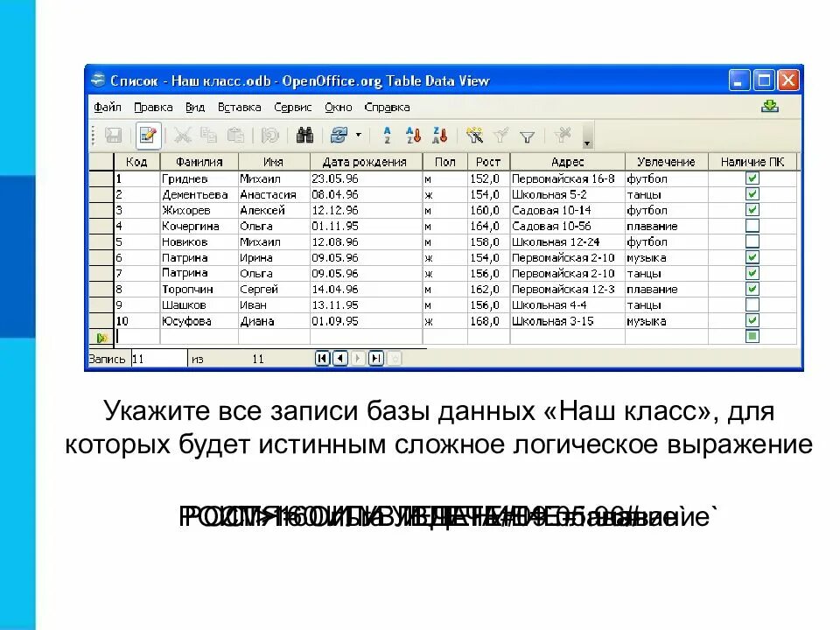This screenshot has height=630, width=840.
Task: Toggle Наличие ПК checkbox for Новиков
Action: [752, 241]
